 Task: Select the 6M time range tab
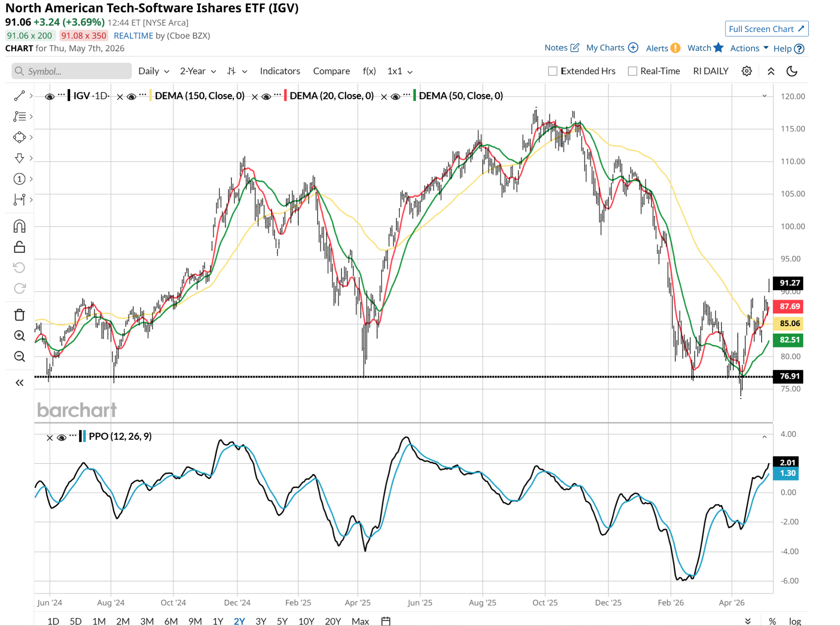[x=171, y=621]
